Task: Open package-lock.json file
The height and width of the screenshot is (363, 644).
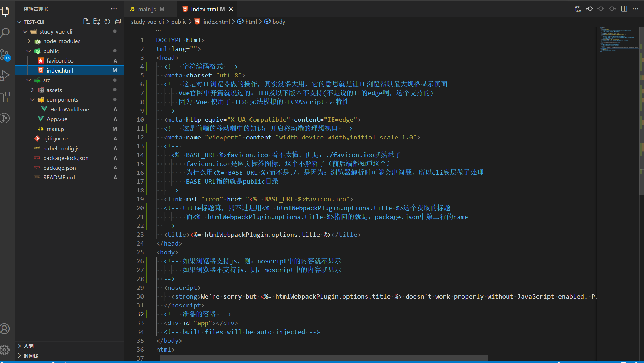Action: pyautogui.click(x=69, y=158)
